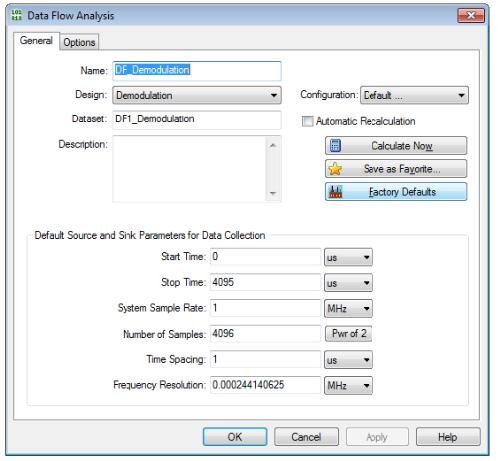Open the System Sample Rate units dropdown

click(348, 308)
